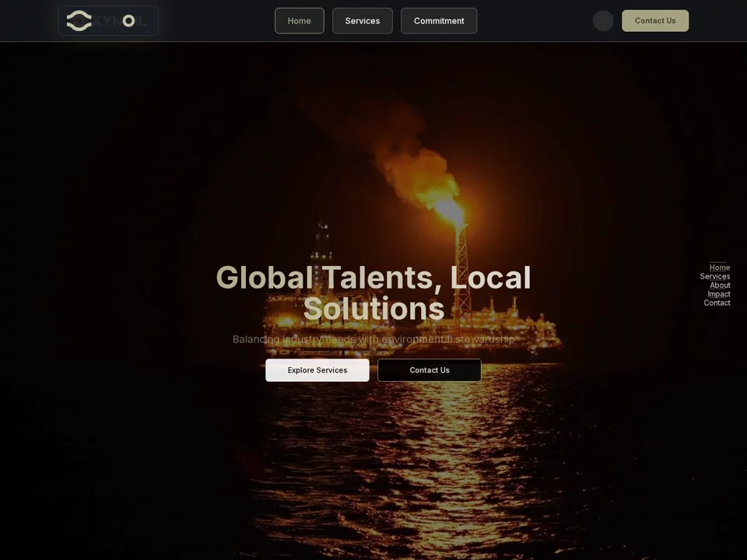Select Services in the top navigation bar
The width and height of the screenshot is (747, 560).
point(363,21)
